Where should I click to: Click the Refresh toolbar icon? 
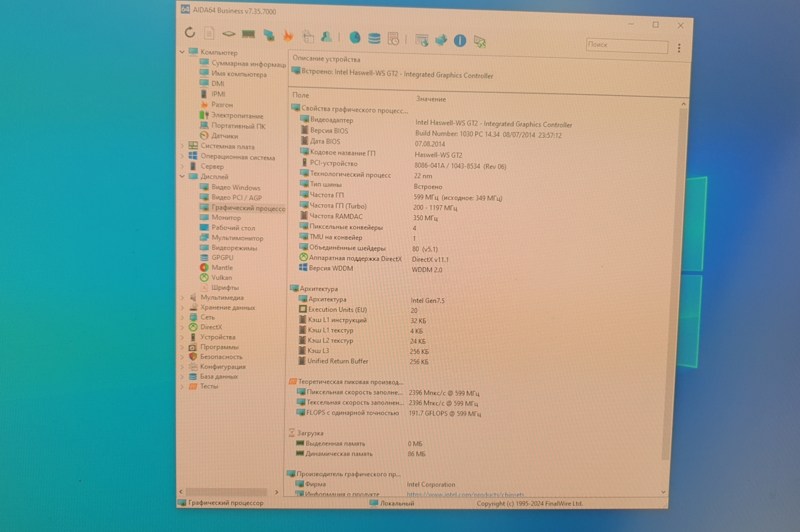click(x=190, y=33)
